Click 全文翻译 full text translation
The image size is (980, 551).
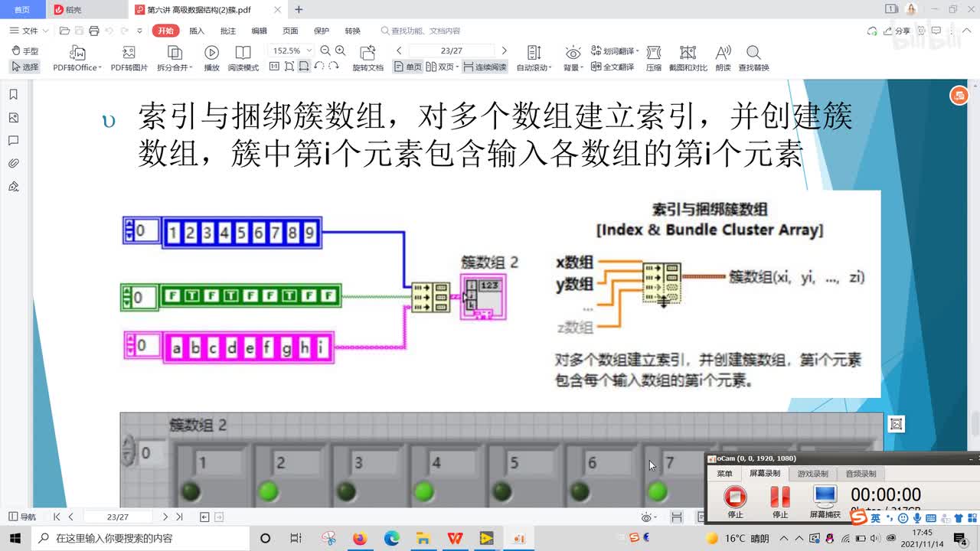(612, 67)
